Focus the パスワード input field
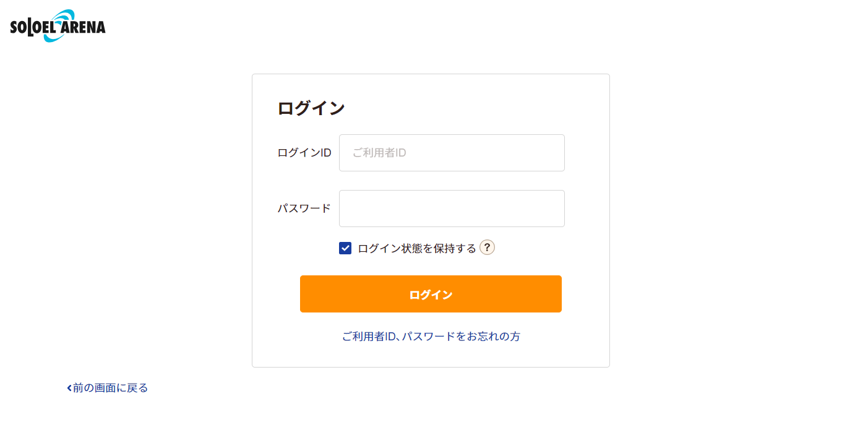 click(452, 209)
